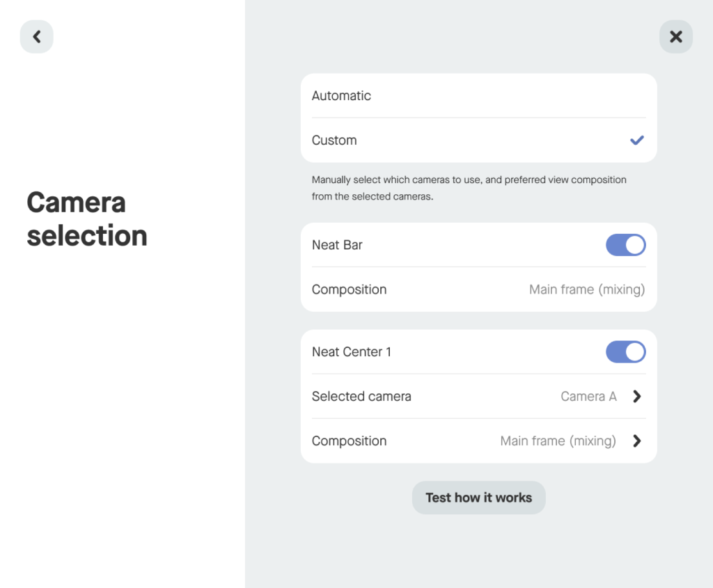The height and width of the screenshot is (588, 713).
Task: Close the Camera selection panel
Action: tap(675, 37)
